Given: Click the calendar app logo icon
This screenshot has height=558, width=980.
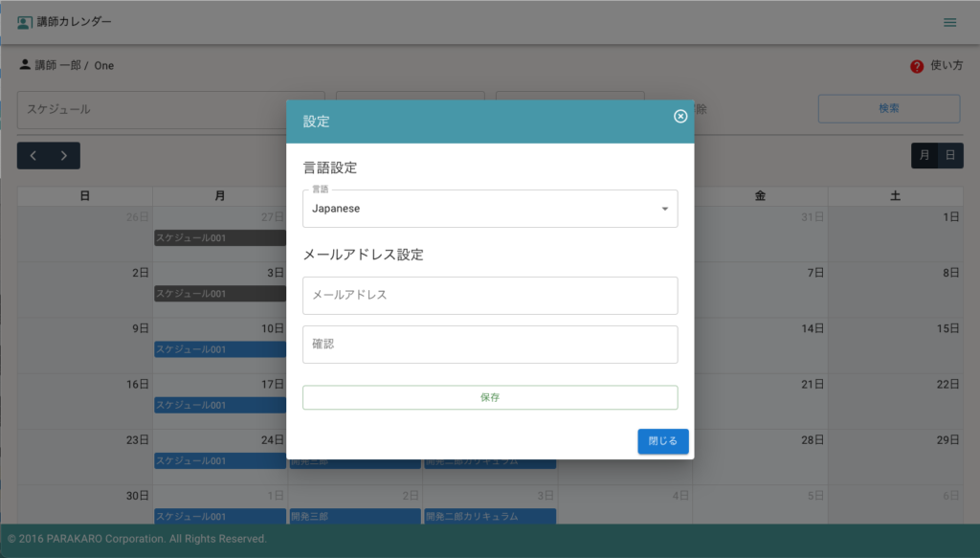Looking at the screenshot, I should click(25, 22).
